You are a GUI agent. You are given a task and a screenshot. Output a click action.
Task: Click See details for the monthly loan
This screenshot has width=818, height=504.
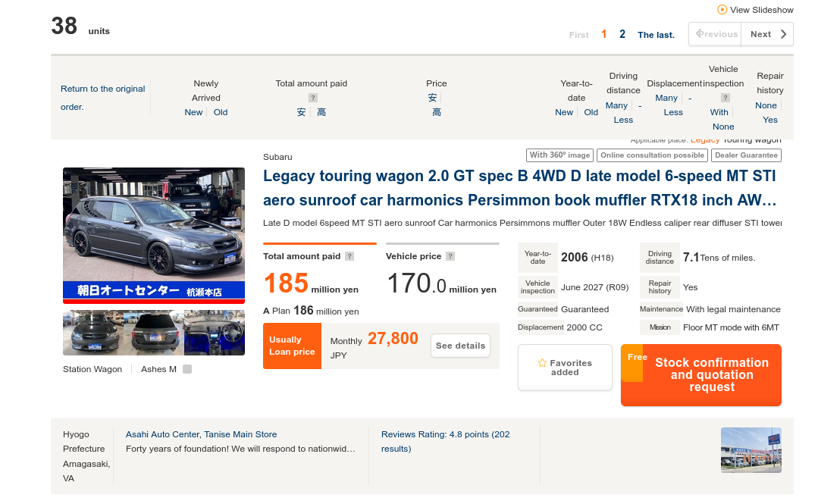[x=460, y=346]
